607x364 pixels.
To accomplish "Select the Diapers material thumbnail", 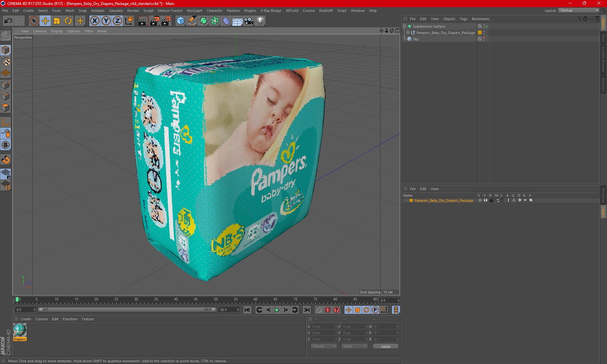I will [20, 330].
